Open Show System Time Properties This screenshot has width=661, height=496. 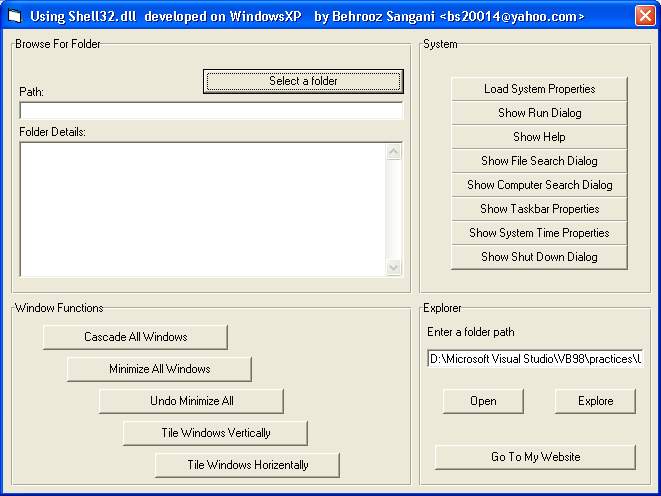point(539,233)
